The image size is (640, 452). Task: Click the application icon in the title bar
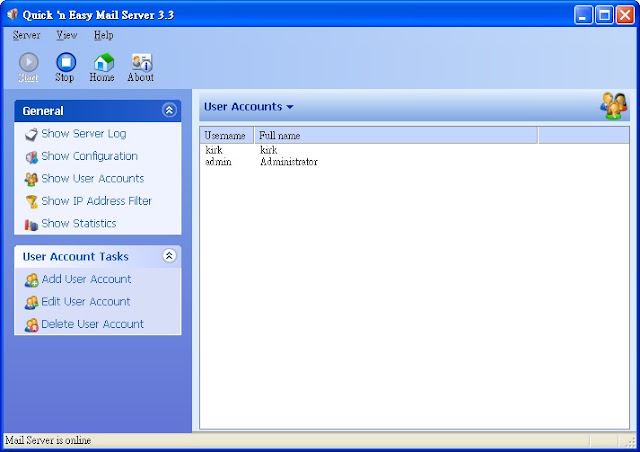tap(12, 15)
